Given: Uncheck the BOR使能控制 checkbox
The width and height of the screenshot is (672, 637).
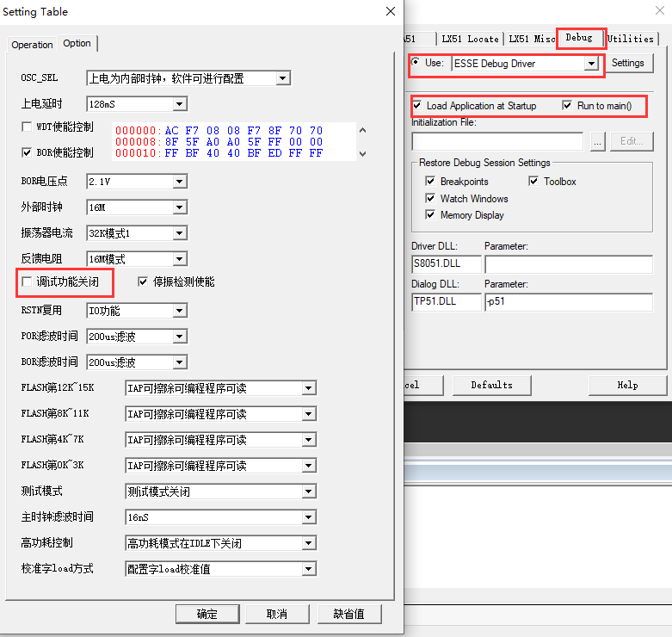Looking at the screenshot, I should pyautogui.click(x=27, y=152).
